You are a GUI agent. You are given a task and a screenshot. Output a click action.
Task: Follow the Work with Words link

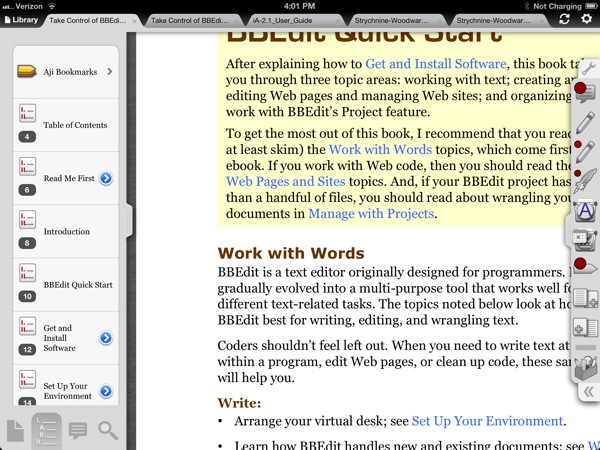tap(380, 149)
